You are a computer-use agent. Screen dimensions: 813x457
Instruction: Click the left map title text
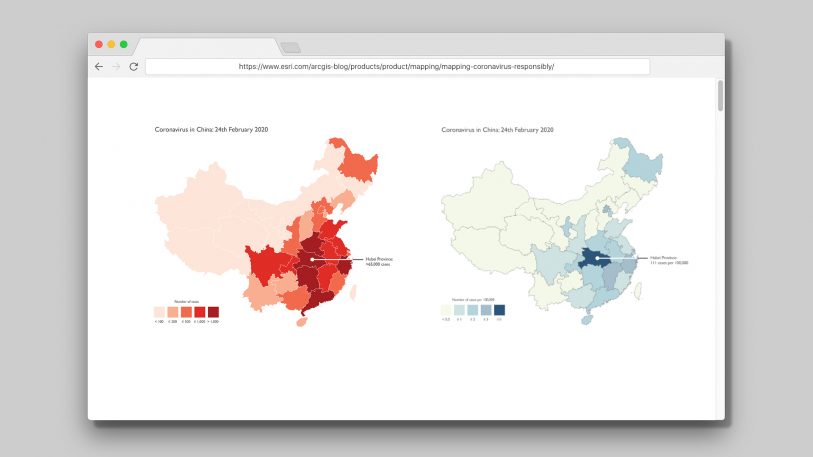tap(211, 130)
